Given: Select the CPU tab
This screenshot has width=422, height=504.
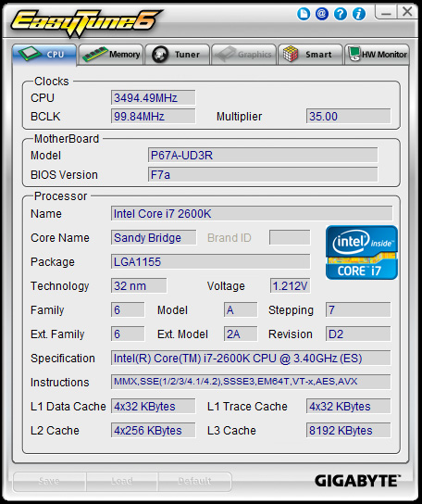Looking at the screenshot, I should [x=44, y=55].
